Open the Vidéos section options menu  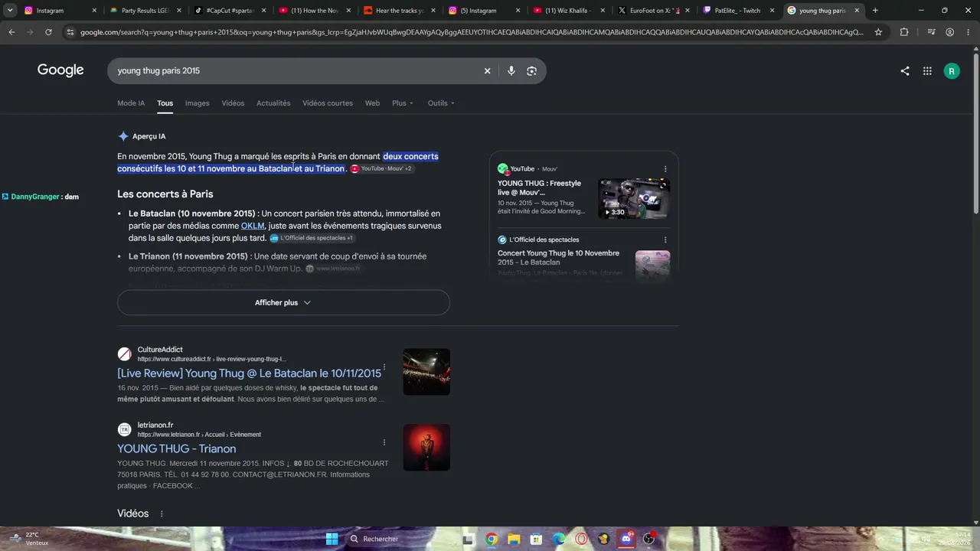(x=162, y=514)
